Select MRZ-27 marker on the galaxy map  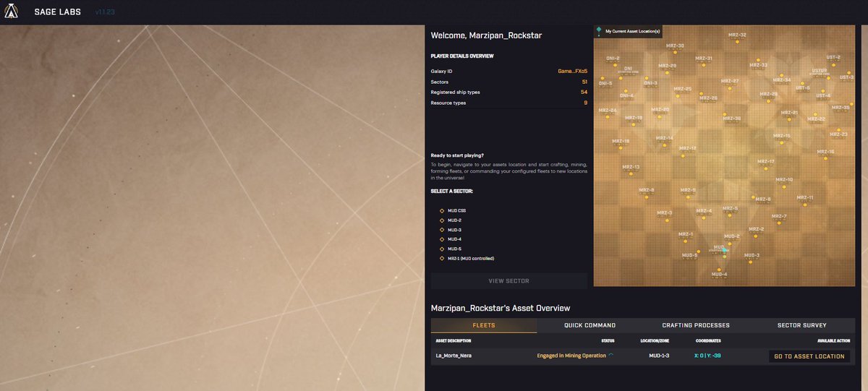(x=731, y=87)
